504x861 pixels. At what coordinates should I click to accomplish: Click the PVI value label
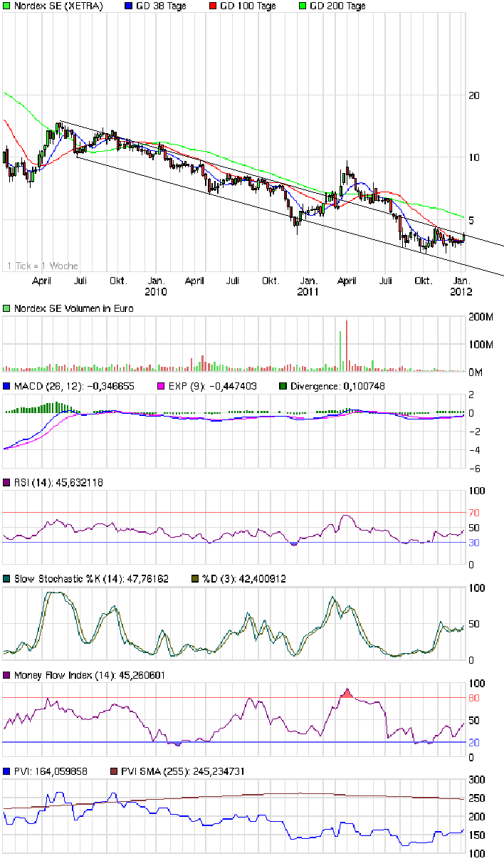51,771
